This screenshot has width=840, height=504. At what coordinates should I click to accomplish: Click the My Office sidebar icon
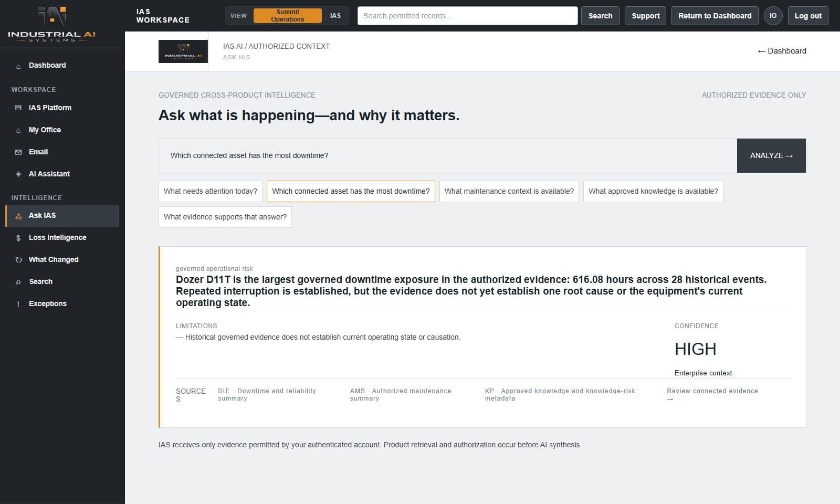click(18, 130)
